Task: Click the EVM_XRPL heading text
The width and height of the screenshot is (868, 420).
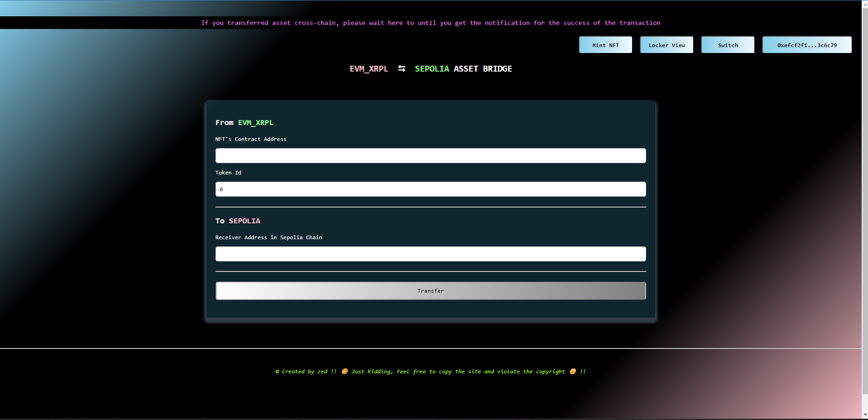Action: point(369,69)
